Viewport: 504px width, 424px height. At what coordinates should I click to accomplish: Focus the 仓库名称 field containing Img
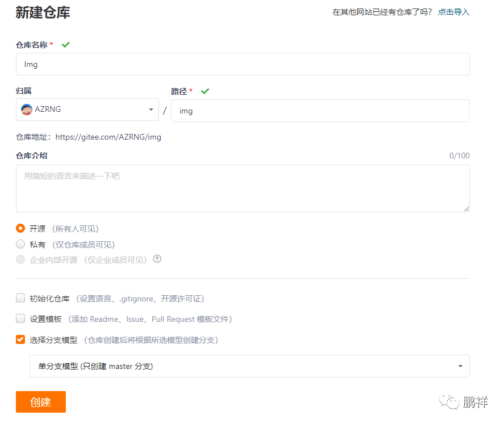(x=243, y=64)
